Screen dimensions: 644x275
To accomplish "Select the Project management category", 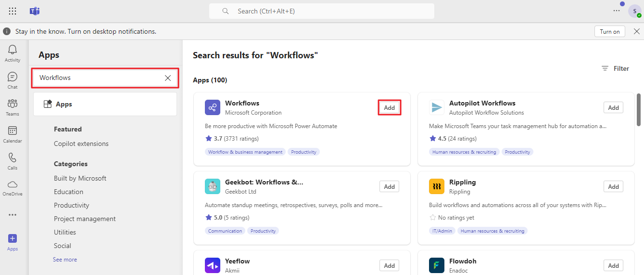I will [85, 219].
